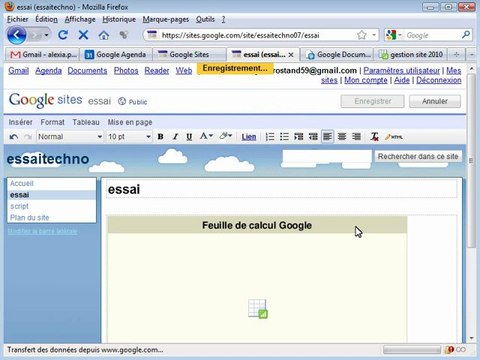Remove formatting with the Tx icon

[374, 137]
